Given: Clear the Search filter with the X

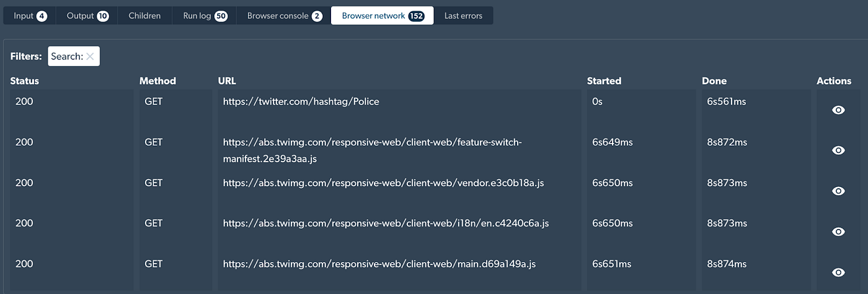Looking at the screenshot, I should [90, 56].
